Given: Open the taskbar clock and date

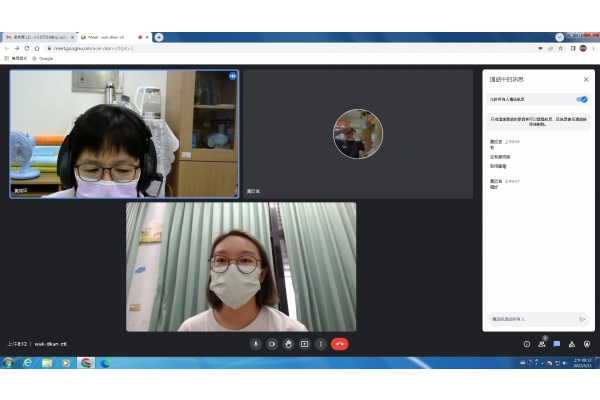Looking at the screenshot, I should pyautogui.click(x=582, y=363).
